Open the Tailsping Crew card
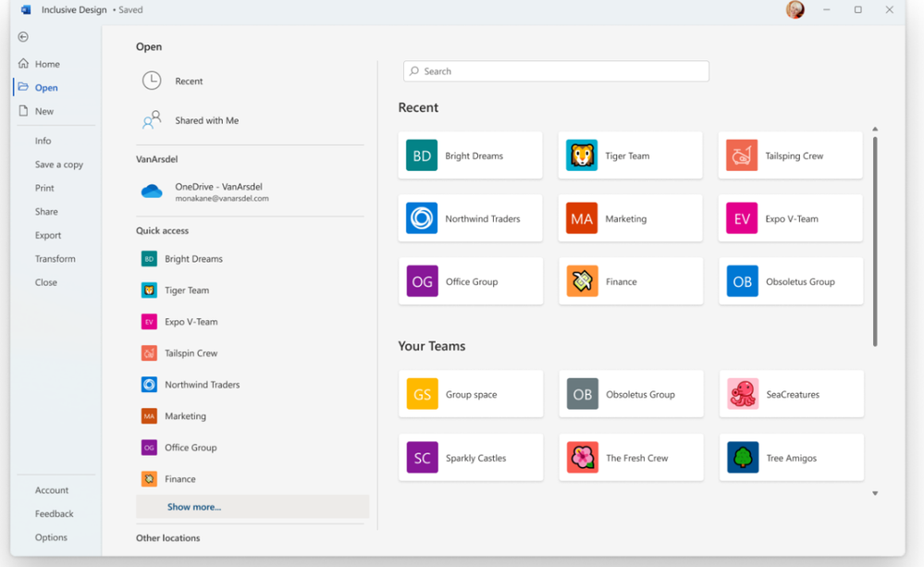 [x=790, y=155]
